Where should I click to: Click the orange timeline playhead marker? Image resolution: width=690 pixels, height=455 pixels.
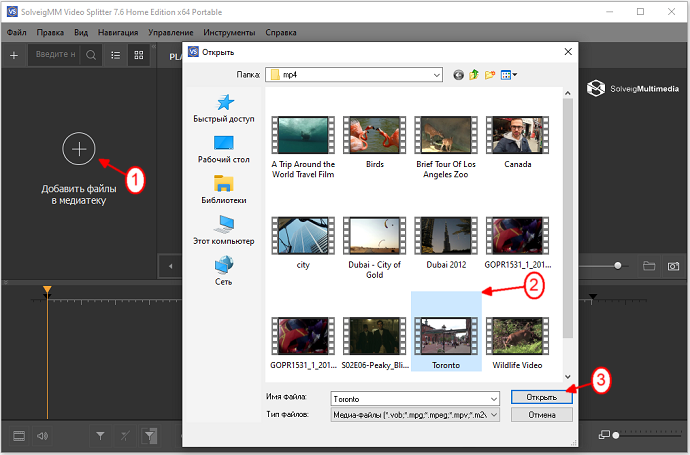point(47,290)
